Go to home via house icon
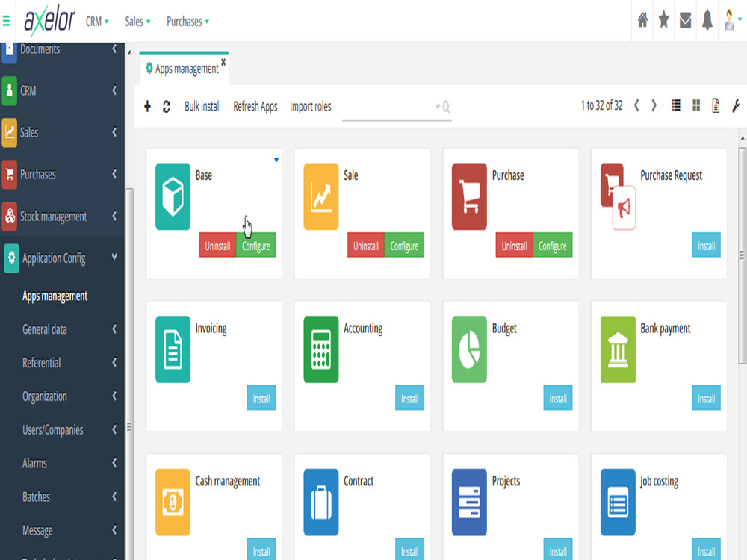 point(642,20)
